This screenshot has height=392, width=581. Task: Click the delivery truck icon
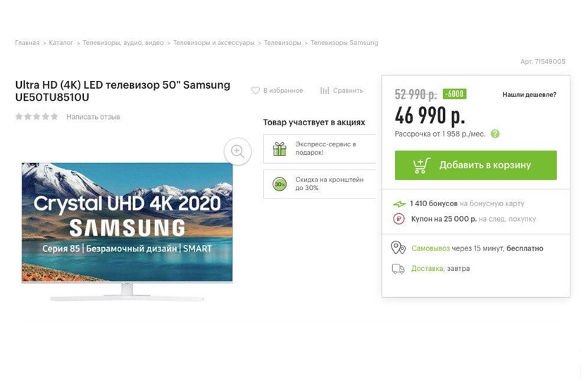[x=399, y=268]
